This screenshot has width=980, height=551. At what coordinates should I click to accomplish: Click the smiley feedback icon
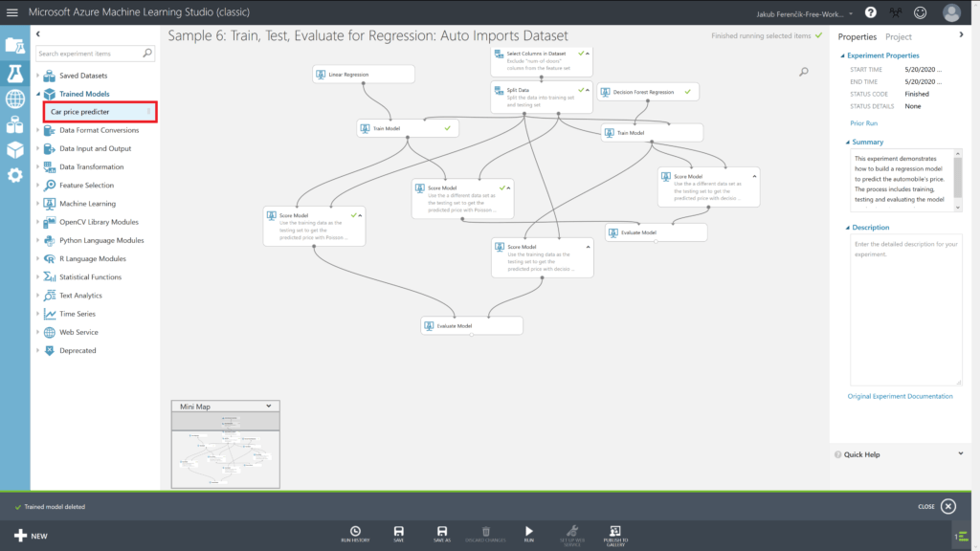(920, 12)
